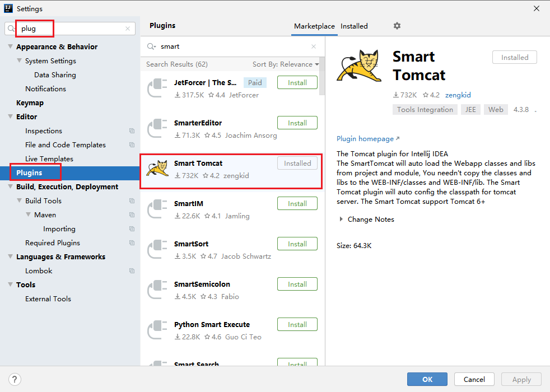Click the OK button

click(427, 379)
